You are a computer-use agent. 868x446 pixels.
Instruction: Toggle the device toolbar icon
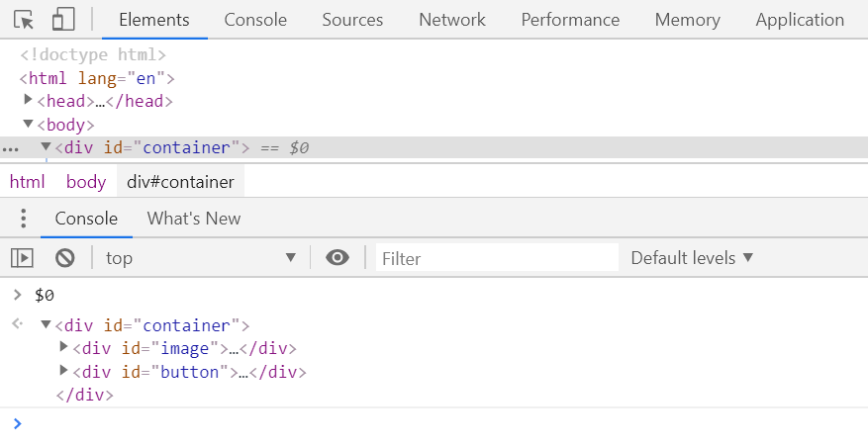[63, 20]
